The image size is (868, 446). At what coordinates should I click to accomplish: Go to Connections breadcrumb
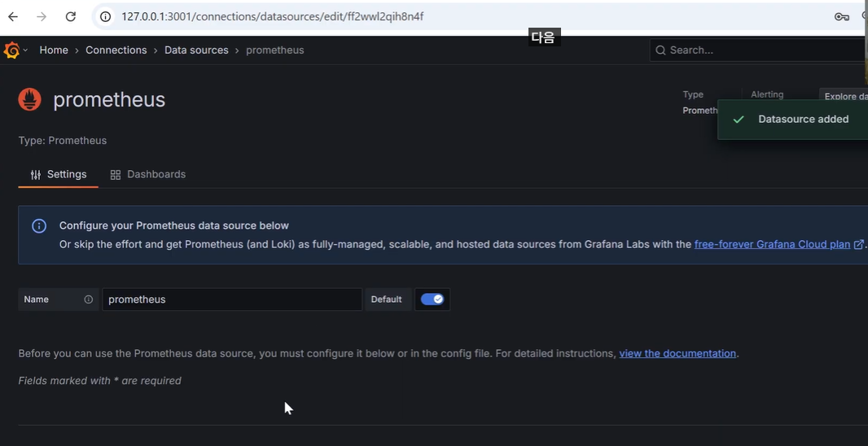click(116, 50)
